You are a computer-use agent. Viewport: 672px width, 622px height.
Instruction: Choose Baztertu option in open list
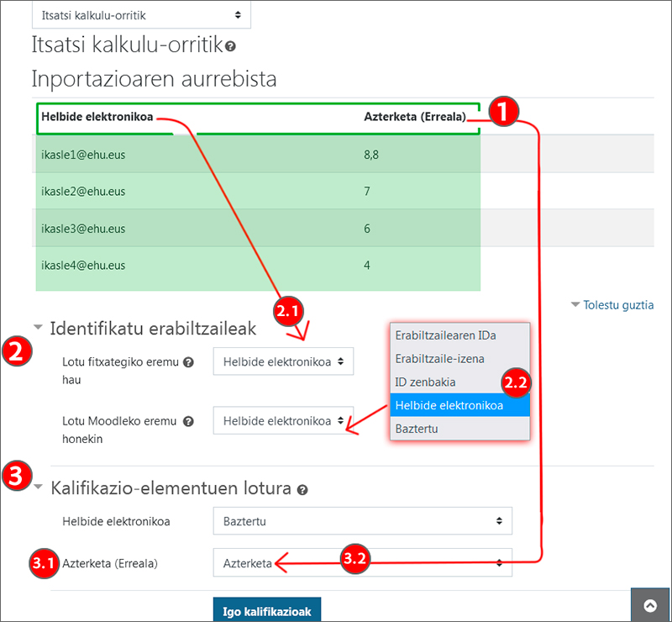point(417,429)
